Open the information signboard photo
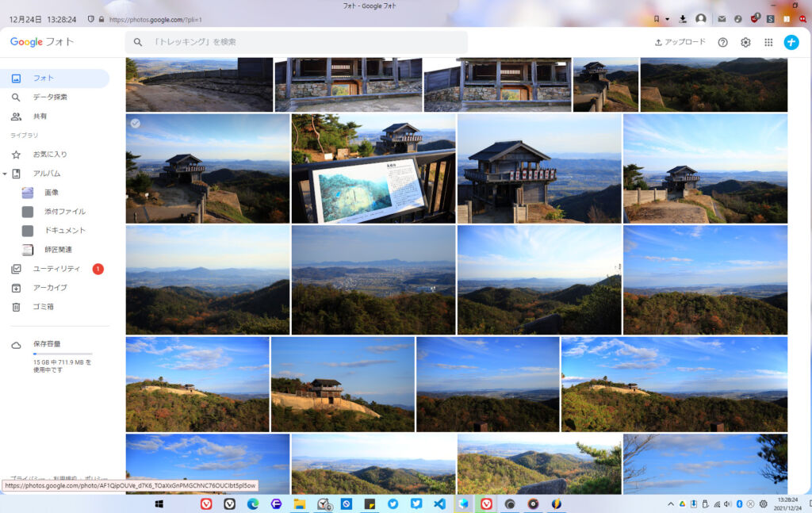This screenshot has width=812, height=513. 373,169
